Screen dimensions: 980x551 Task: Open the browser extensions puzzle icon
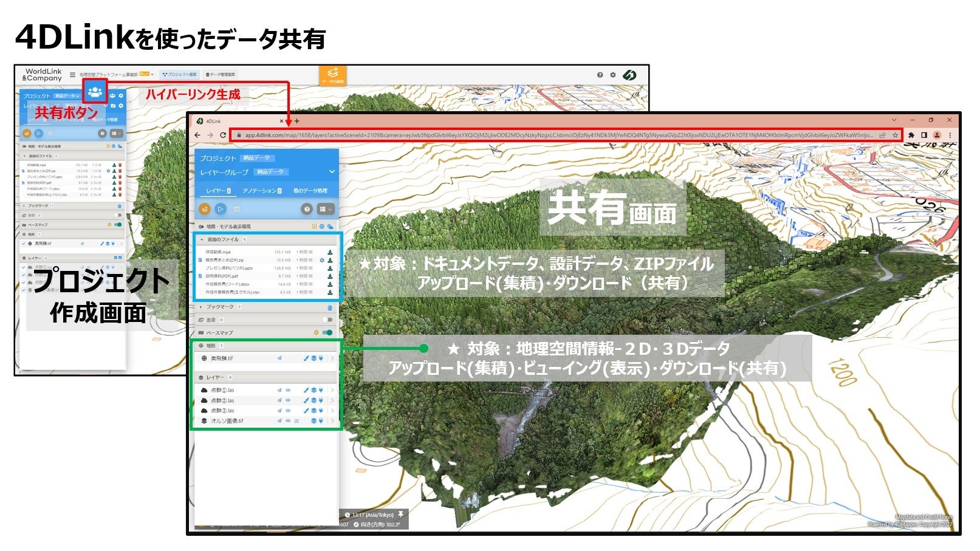click(x=911, y=135)
